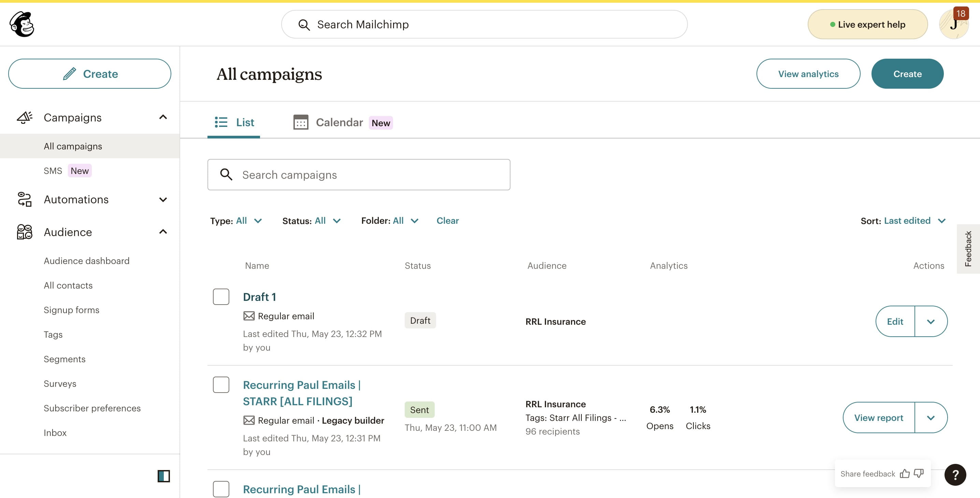Click the Automations icon in sidebar

click(24, 199)
